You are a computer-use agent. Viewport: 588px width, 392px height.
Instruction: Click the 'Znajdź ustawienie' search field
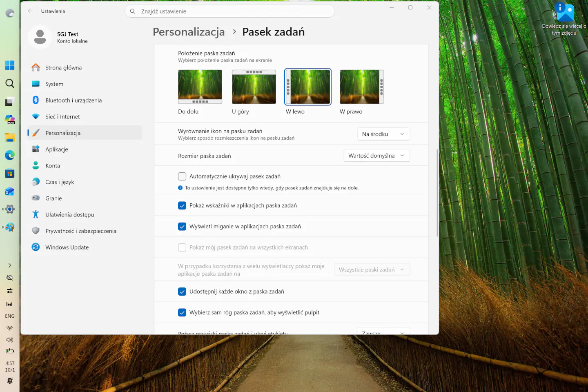[229, 11]
